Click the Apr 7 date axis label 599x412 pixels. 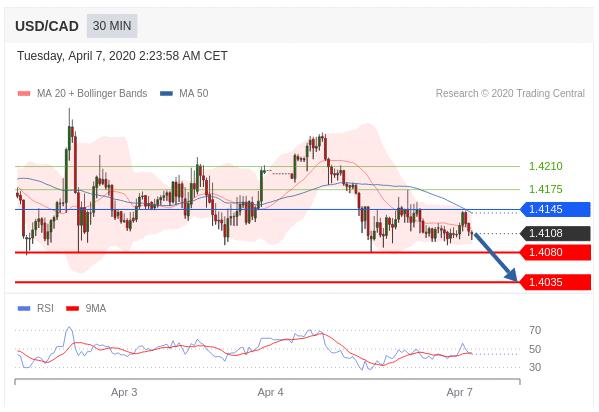coord(460,393)
